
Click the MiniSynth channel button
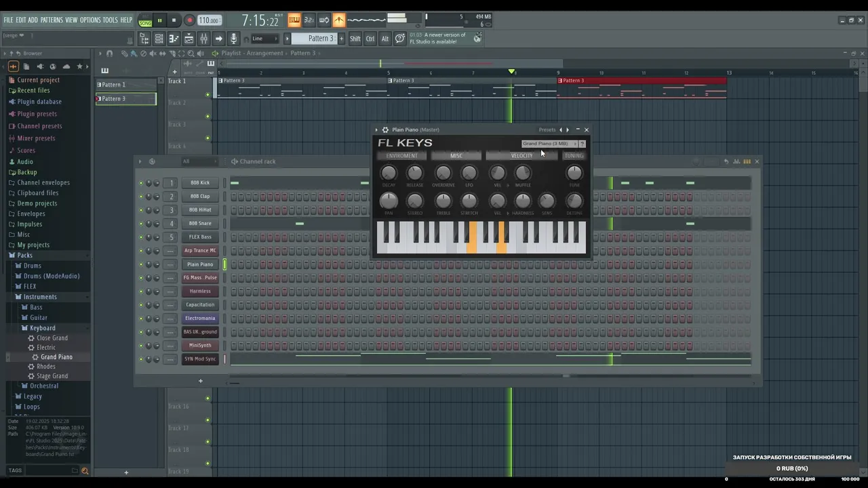pyautogui.click(x=200, y=346)
